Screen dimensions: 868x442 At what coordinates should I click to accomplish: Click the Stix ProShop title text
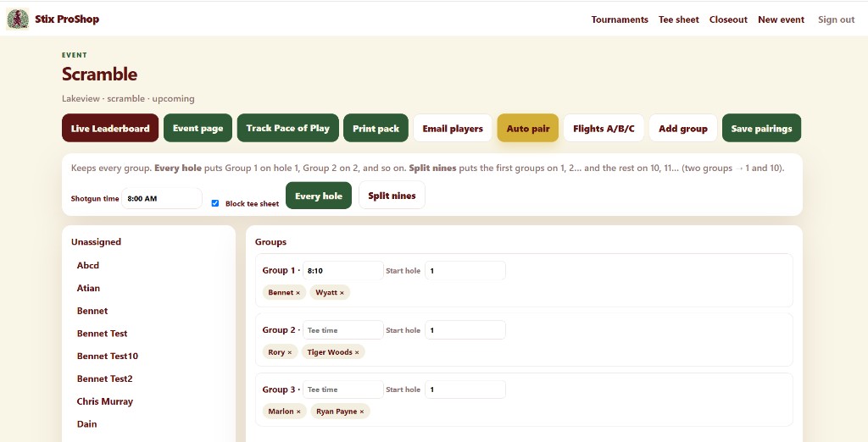67,19
